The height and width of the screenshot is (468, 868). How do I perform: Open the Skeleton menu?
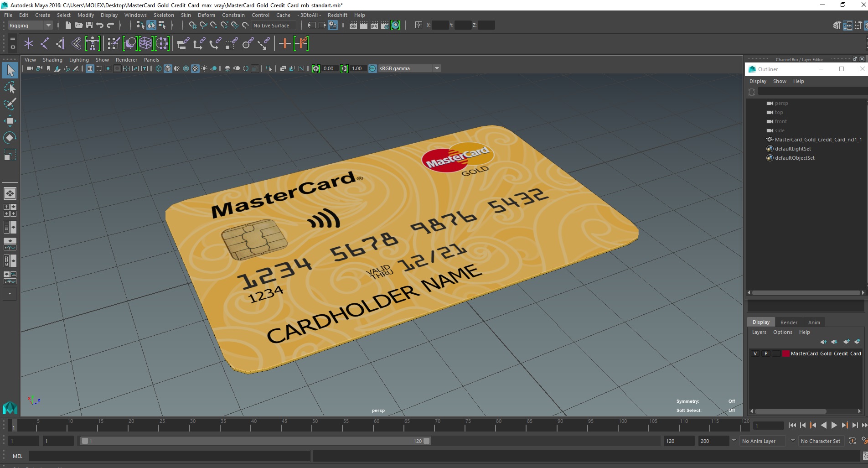pyautogui.click(x=164, y=15)
